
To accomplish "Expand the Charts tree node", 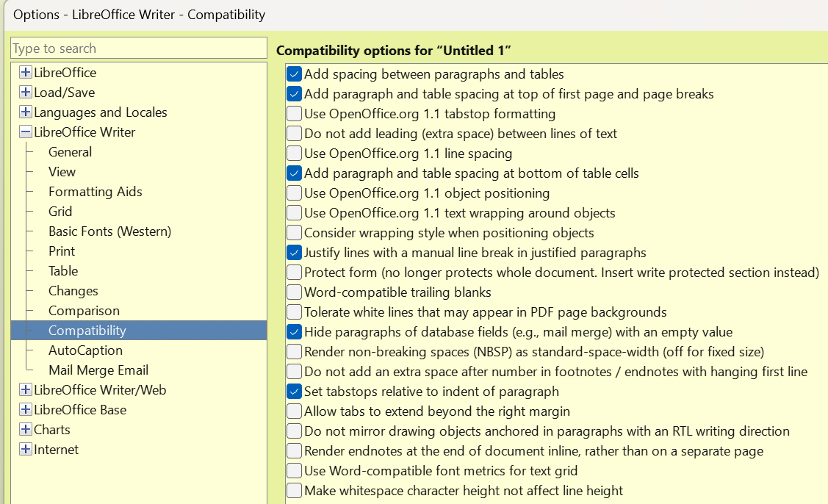I will pyautogui.click(x=25, y=430).
